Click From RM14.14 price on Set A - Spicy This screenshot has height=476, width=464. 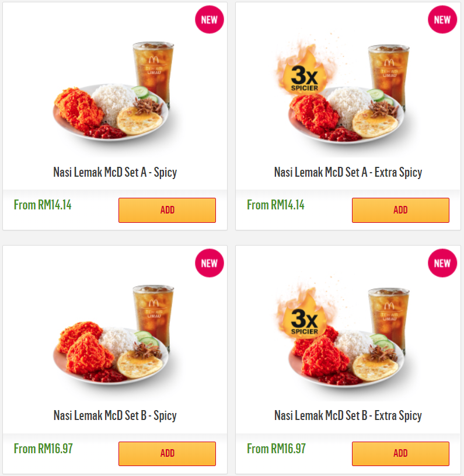[x=43, y=205]
